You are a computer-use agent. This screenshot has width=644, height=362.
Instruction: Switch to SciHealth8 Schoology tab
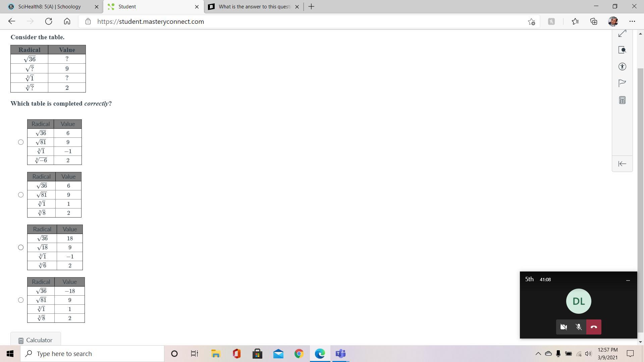[50, 7]
